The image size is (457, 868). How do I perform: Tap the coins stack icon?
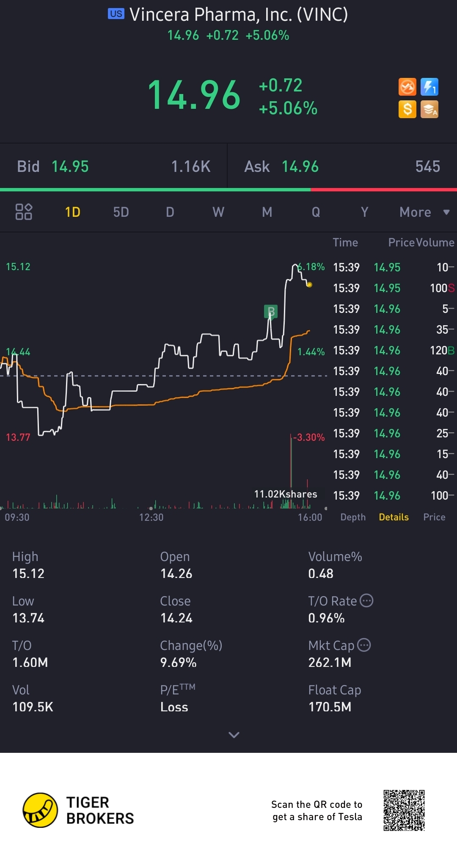click(x=429, y=109)
